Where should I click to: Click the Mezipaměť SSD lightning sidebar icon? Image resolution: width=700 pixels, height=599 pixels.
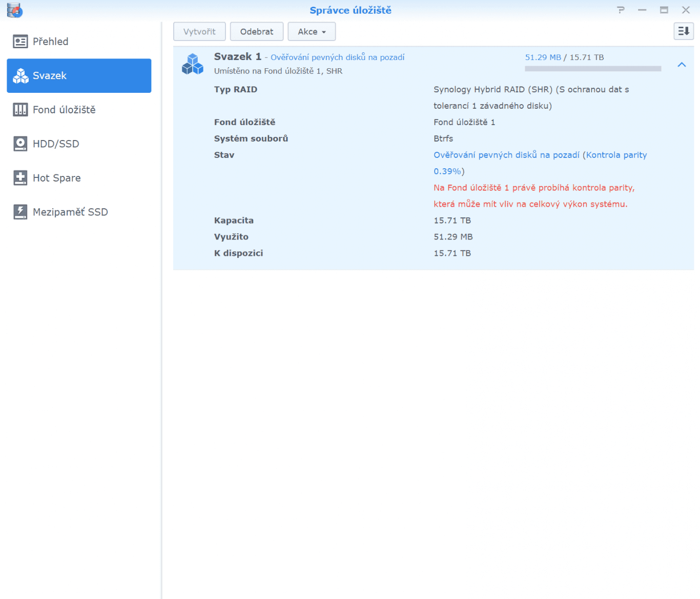click(x=20, y=212)
